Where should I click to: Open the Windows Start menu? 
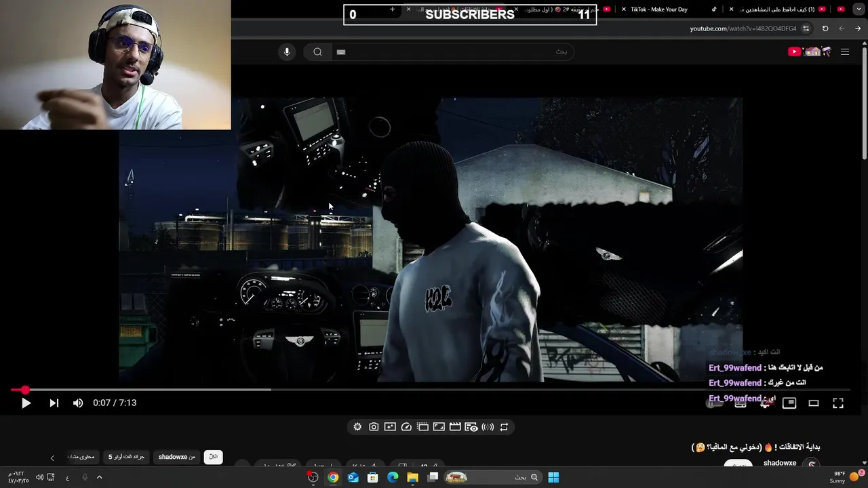[x=553, y=477]
